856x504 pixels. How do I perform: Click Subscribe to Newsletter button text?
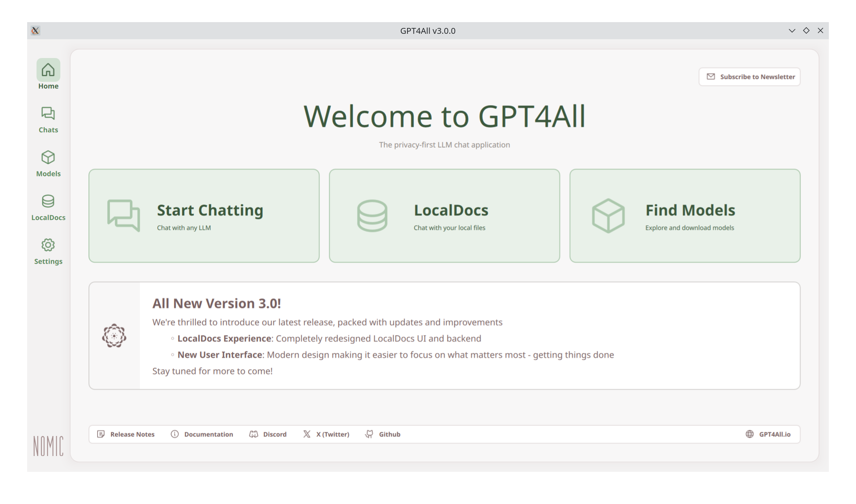[x=757, y=77]
